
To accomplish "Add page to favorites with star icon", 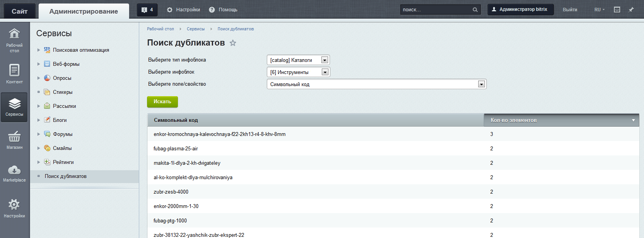I will pyautogui.click(x=233, y=43).
